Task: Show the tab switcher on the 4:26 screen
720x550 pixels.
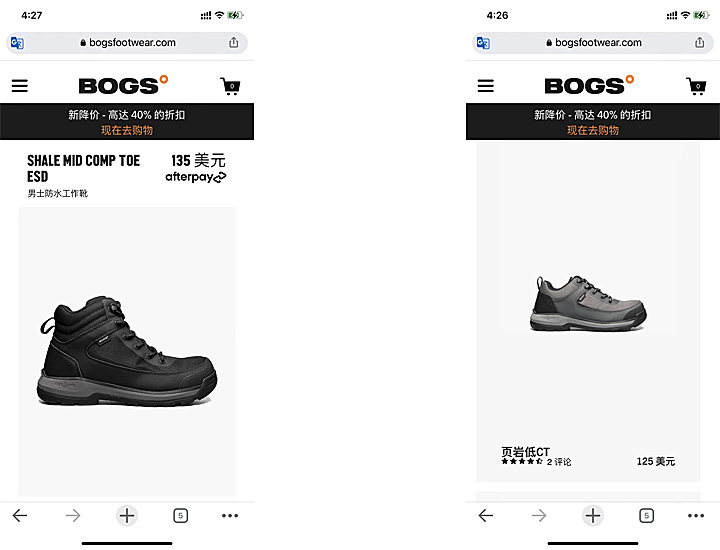Action: [647, 516]
